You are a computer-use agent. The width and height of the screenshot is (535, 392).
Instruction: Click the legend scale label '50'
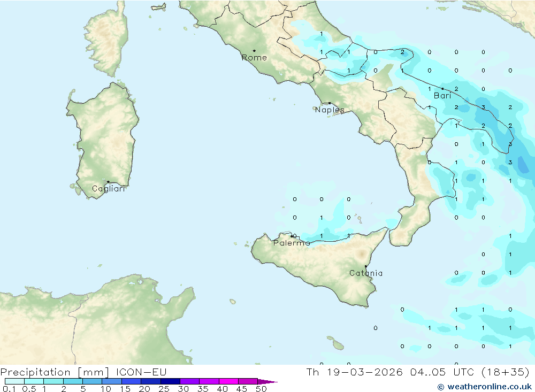pos(261,389)
